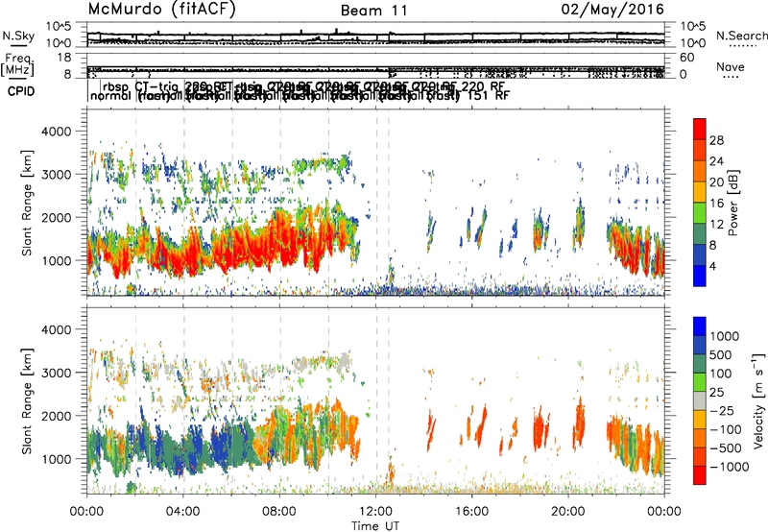The width and height of the screenshot is (768, 532).
Task: Click the 'Velocity [m s-1]' colorbar title
Action: tap(758, 400)
